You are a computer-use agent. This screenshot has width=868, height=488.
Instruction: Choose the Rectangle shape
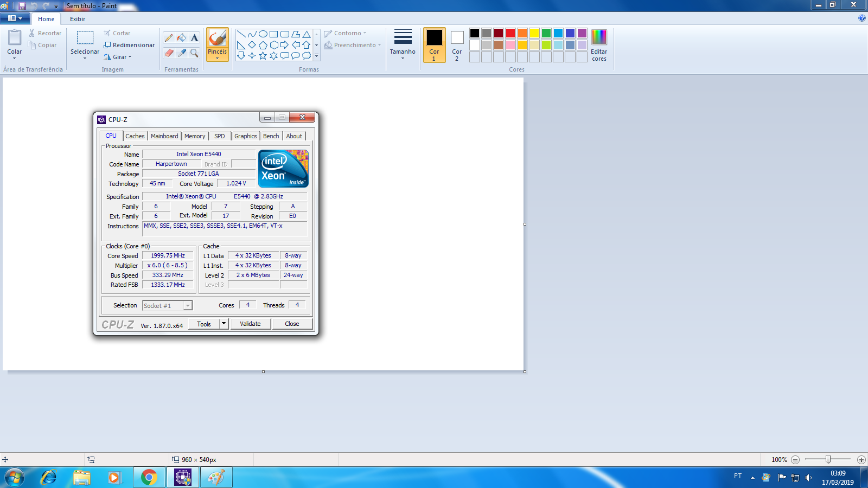[274, 34]
